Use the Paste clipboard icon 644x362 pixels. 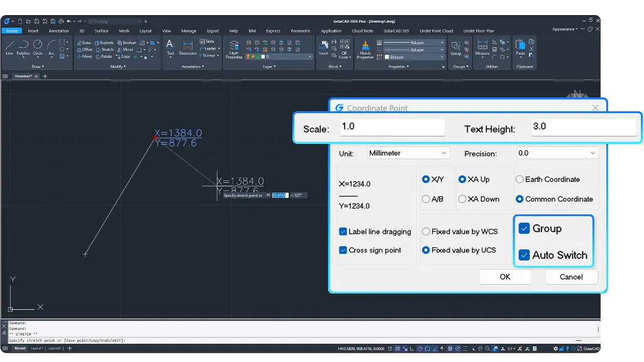point(520,47)
